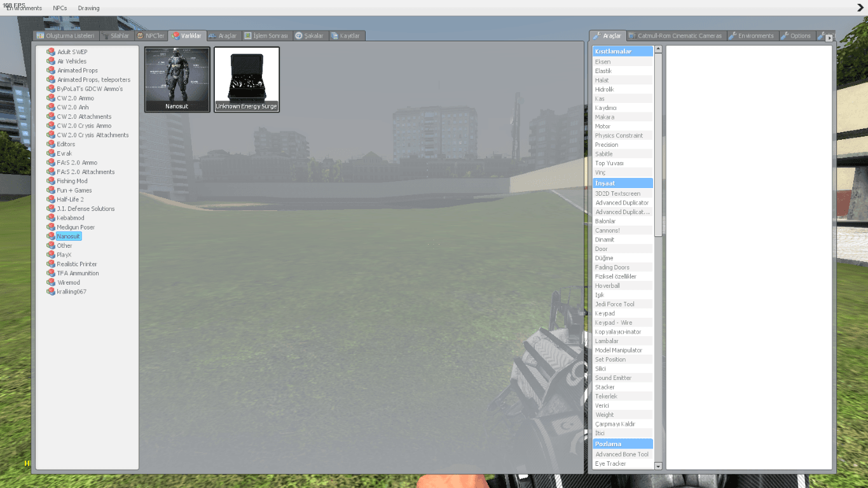This screenshot has width=868, height=488.
Task: Collapse the Pozlama category header
Action: click(x=623, y=444)
